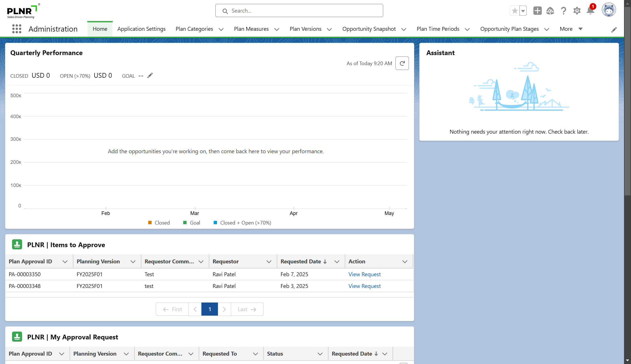Viewport: 631px width, 364px height.
Task: Click the Help question mark icon
Action: point(563,11)
